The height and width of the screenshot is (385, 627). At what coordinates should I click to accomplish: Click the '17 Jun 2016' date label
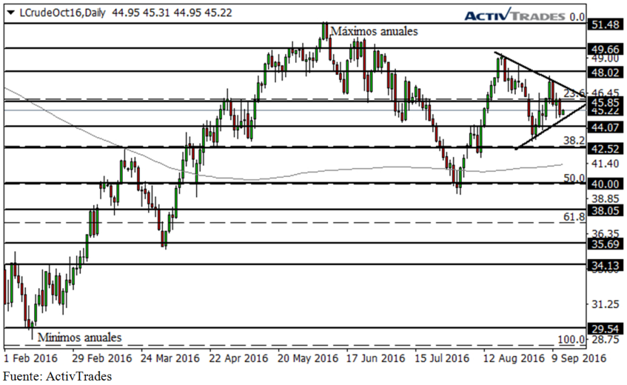[375, 358]
